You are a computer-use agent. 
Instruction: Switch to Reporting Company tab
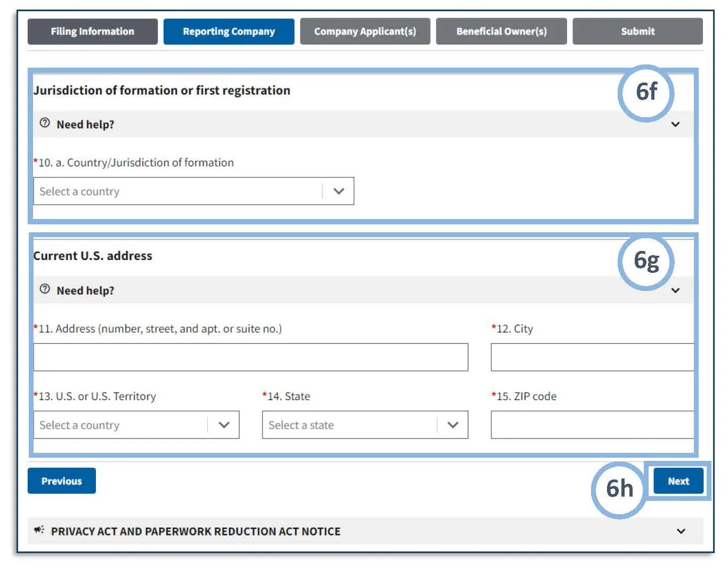coord(229,31)
